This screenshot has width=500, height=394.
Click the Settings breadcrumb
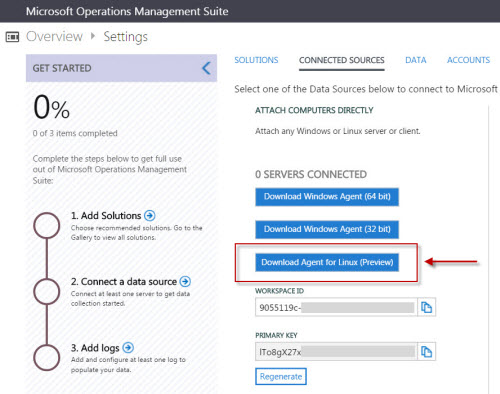point(125,37)
